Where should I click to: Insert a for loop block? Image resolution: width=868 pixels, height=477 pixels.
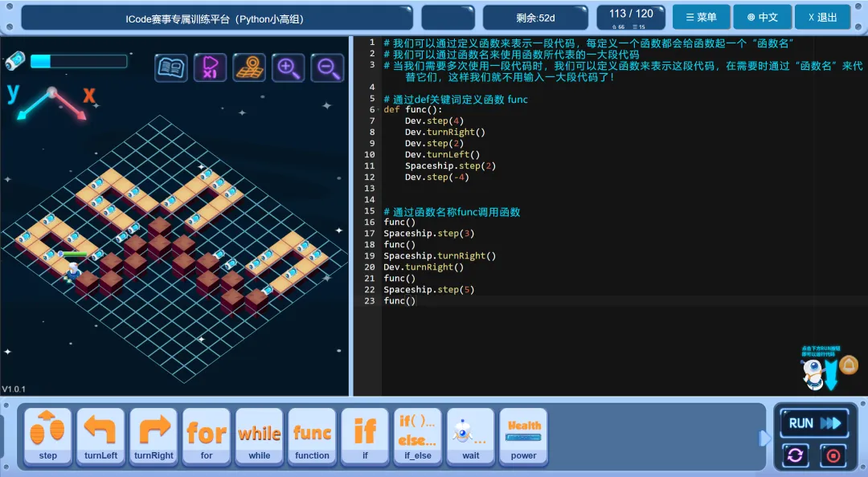(207, 436)
